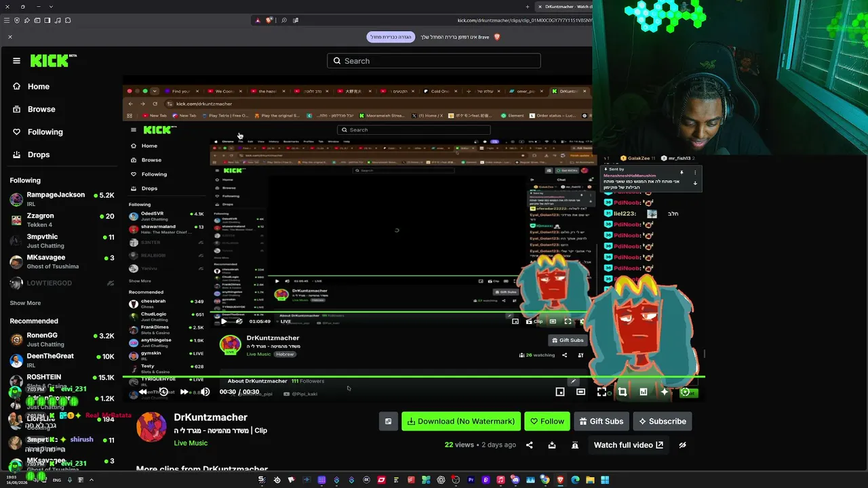Click the crop icon in player controls

pos(623,392)
